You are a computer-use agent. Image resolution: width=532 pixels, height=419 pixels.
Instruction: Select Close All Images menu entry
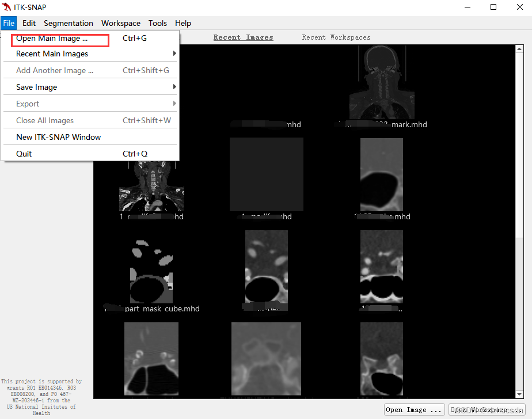click(x=90, y=120)
